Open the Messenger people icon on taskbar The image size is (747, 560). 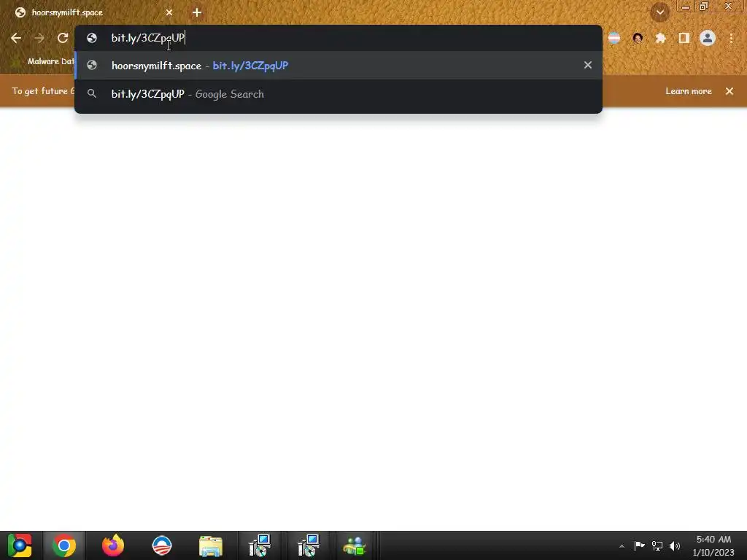point(355,545)
